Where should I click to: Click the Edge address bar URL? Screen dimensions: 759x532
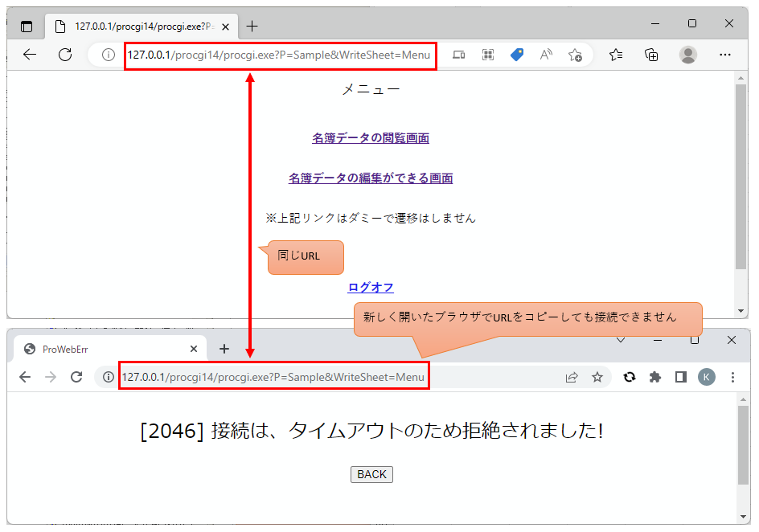[x=279, y=55]
